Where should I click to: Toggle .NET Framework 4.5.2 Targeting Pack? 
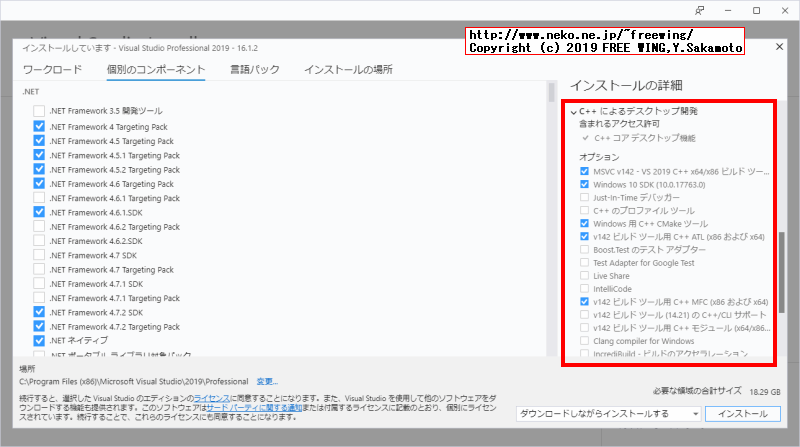pos(39,169)
